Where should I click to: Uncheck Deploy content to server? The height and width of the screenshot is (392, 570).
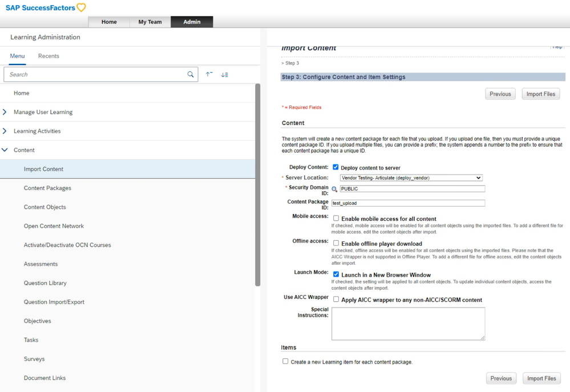(x=335, y=167)
